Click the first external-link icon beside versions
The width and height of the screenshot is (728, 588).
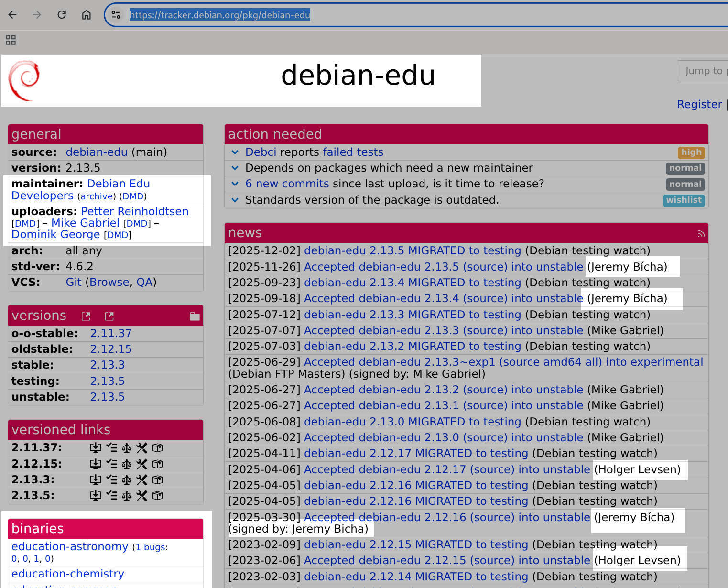[x=86, y=316]
